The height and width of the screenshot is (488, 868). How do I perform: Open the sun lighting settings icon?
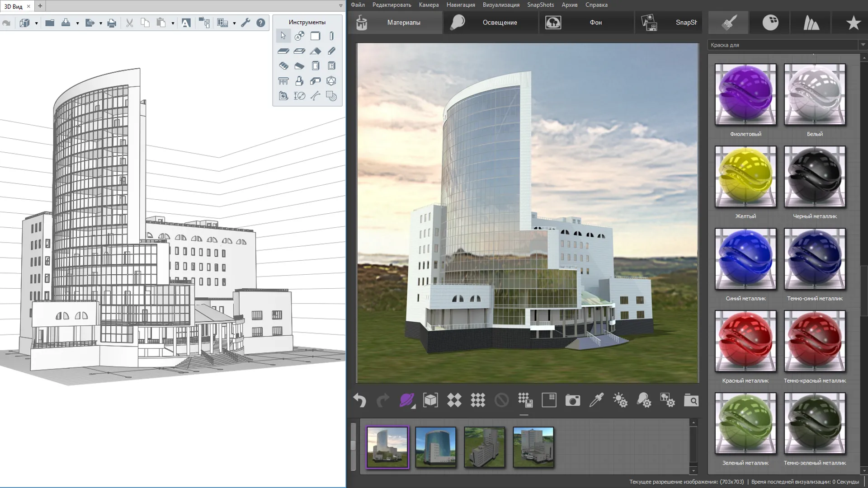tap(620, 401)
